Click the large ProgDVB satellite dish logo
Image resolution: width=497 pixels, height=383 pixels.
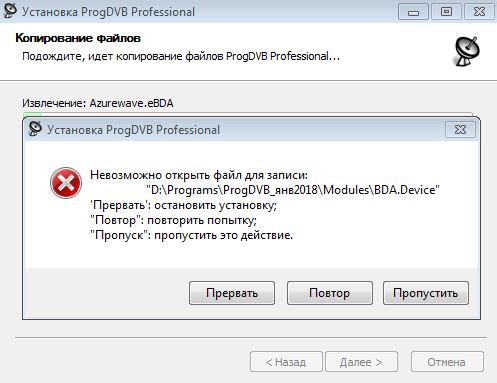point(467,52)
